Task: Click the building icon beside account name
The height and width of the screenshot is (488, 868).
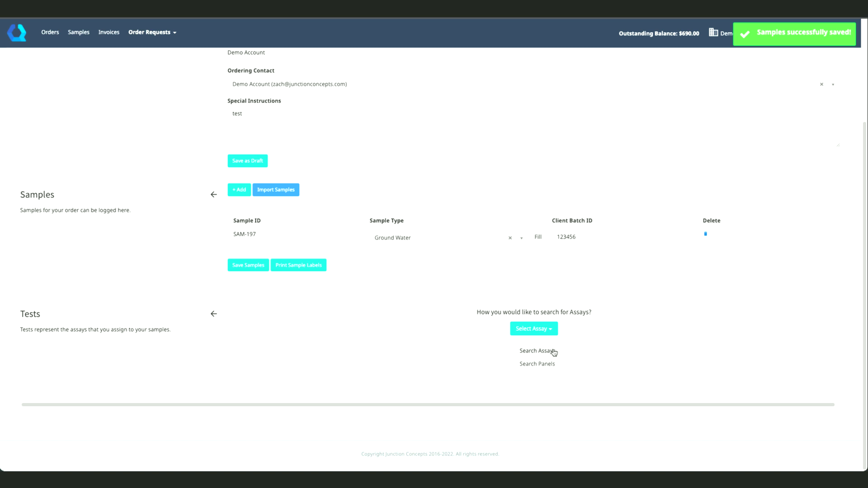Action: pyautogui.click(x=713, y=33)
